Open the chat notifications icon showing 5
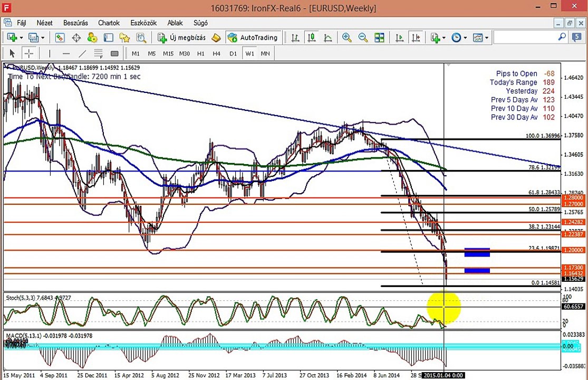This screenshot has height=380, width=588. (576, 37)
